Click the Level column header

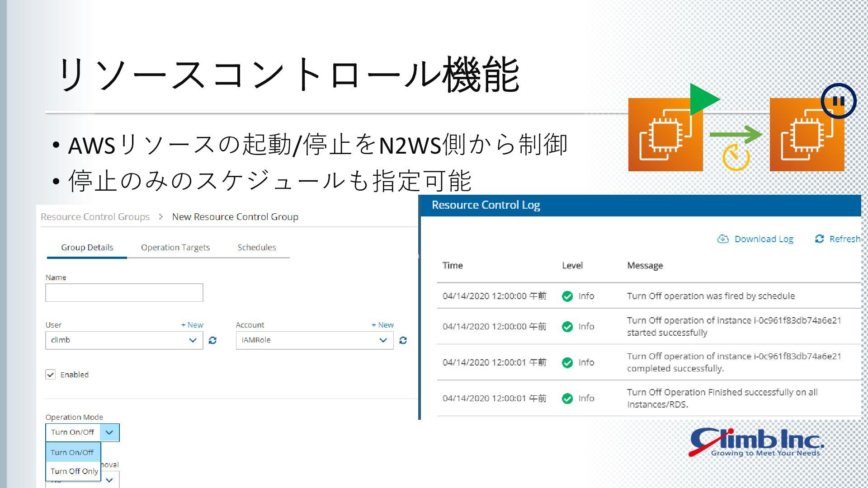[x=572, y=265]
